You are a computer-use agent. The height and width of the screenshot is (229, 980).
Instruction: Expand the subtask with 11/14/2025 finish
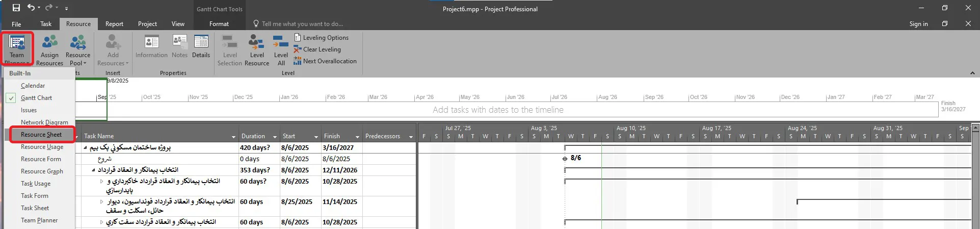(x=101, y=202)
